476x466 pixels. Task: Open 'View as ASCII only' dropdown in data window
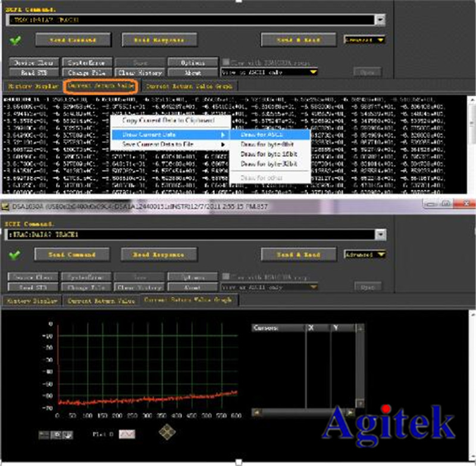pyautogui.click(x=269, y=73)
